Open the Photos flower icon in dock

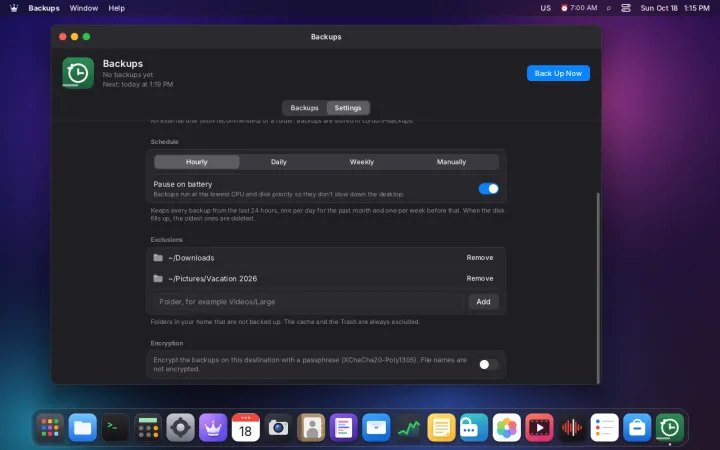click(x=506, y=428)
